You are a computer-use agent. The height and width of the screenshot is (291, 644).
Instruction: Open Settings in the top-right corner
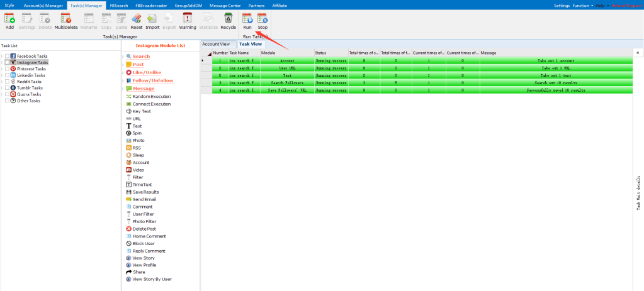tap(562, 5)
